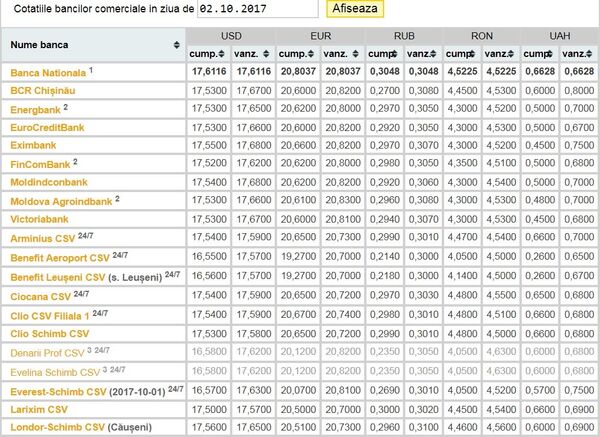Open Moldindconbank link
The width and height of the screenshot is (600, 437).
click(49, 182)
